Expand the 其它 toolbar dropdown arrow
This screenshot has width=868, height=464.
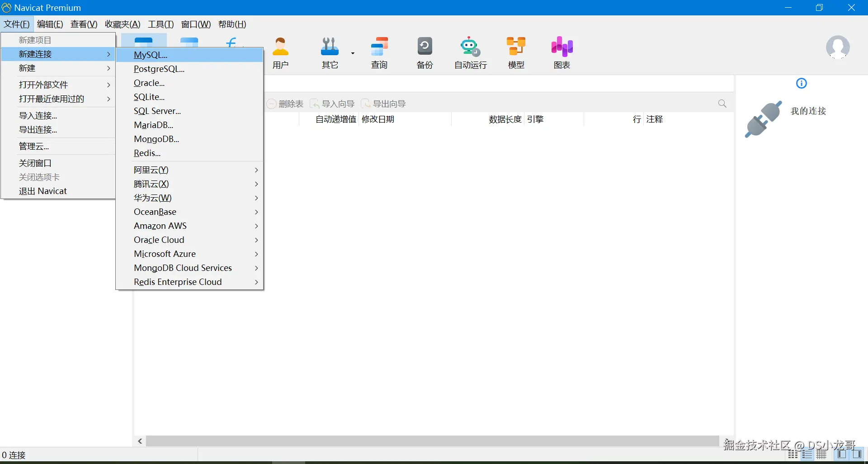pos(353,53)
